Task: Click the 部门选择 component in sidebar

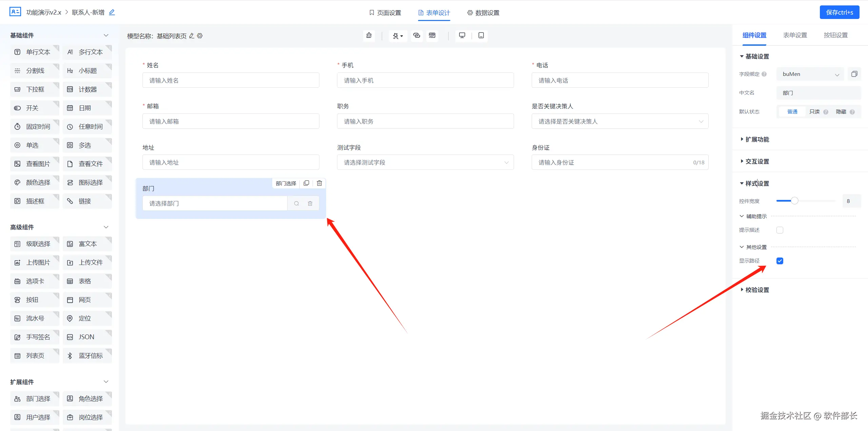Action: (35, 399)
